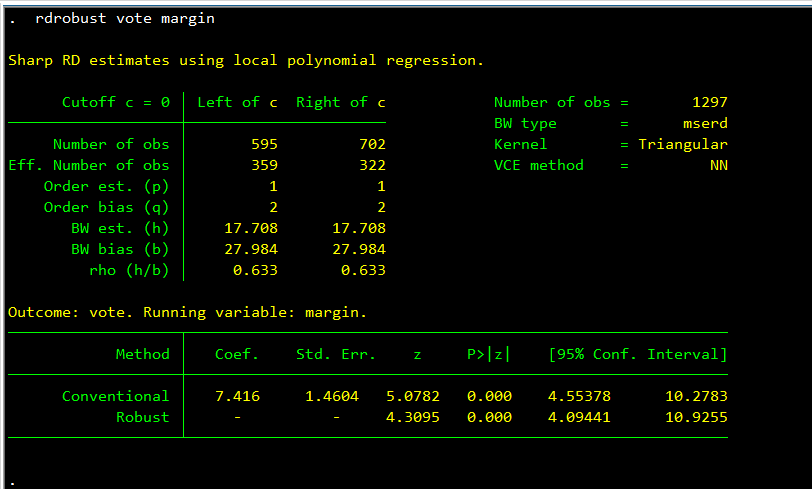This screenshot has width=812, height=489.
Task: Click the standard error value 1.4604
Action: click(x=331, y=396)
